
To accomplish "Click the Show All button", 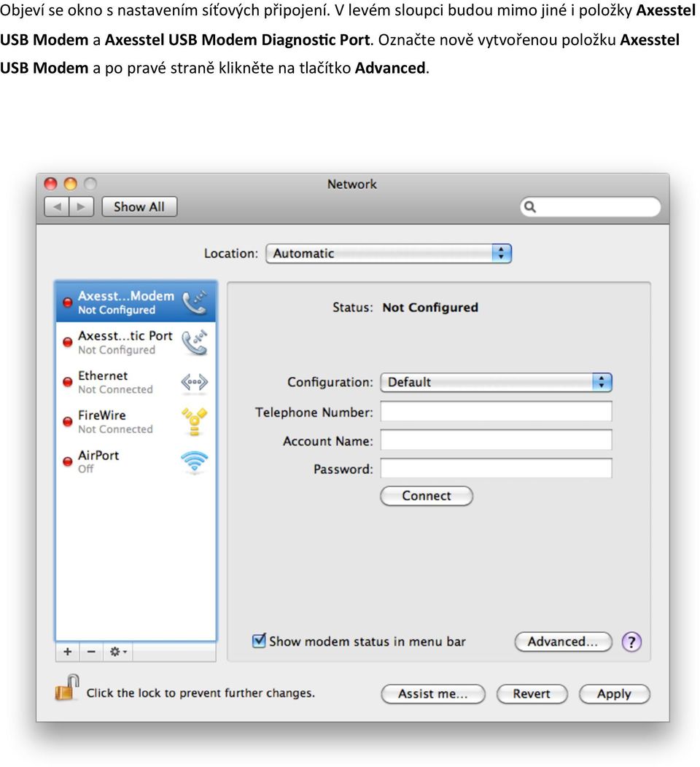I will 139,207.
